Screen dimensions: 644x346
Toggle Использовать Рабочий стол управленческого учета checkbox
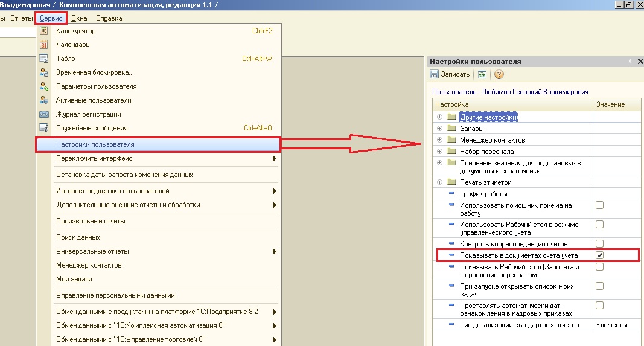tap(600, 225)
